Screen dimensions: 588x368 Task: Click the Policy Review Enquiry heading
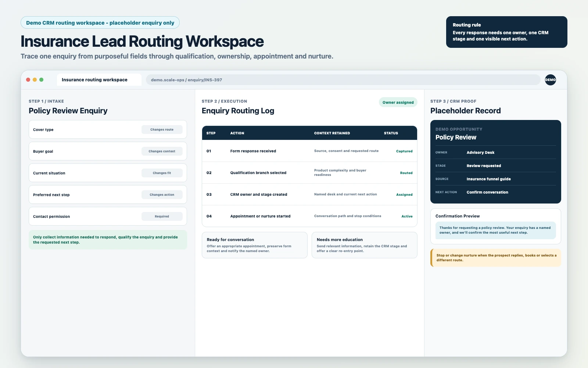tap(68, 111)
